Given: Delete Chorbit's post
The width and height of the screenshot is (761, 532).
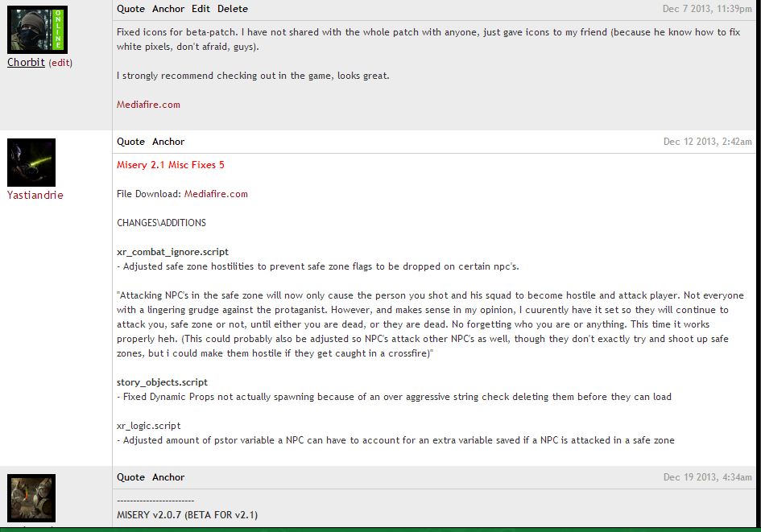Looking at the screenshot, I should [233, 9].
